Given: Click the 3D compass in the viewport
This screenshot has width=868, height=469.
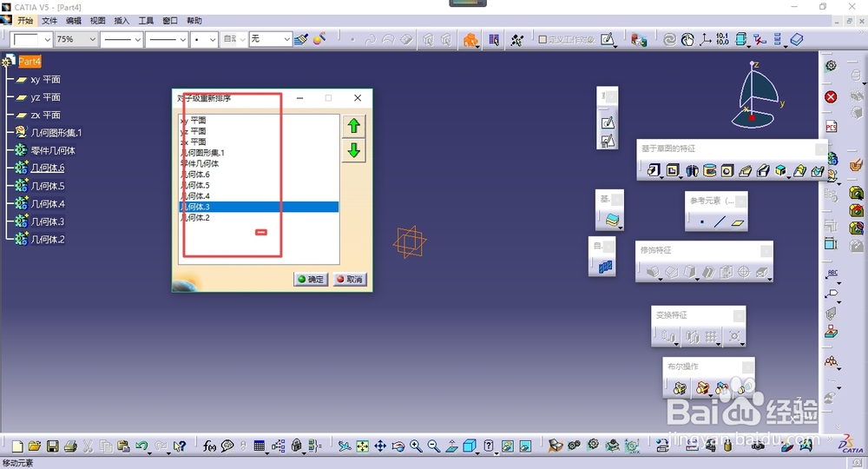Looking at the screenshot, I should pyautogui.click(x=756, y=95).
